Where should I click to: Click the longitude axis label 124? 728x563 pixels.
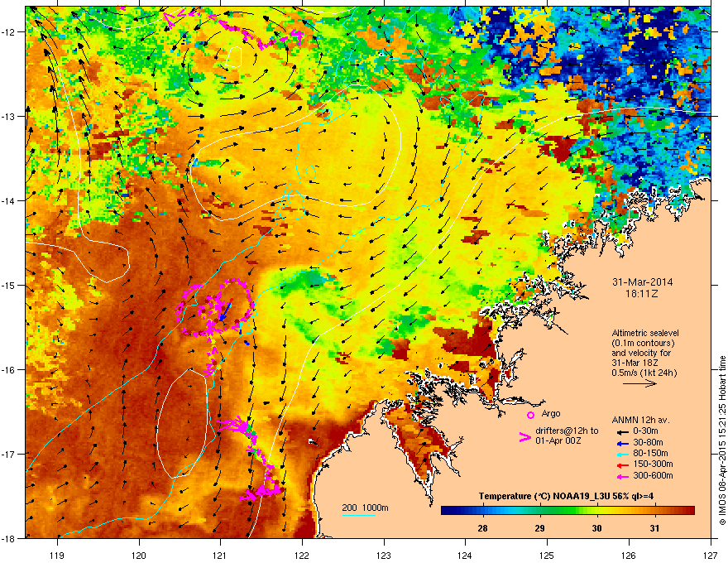click(x=465, y=555)
